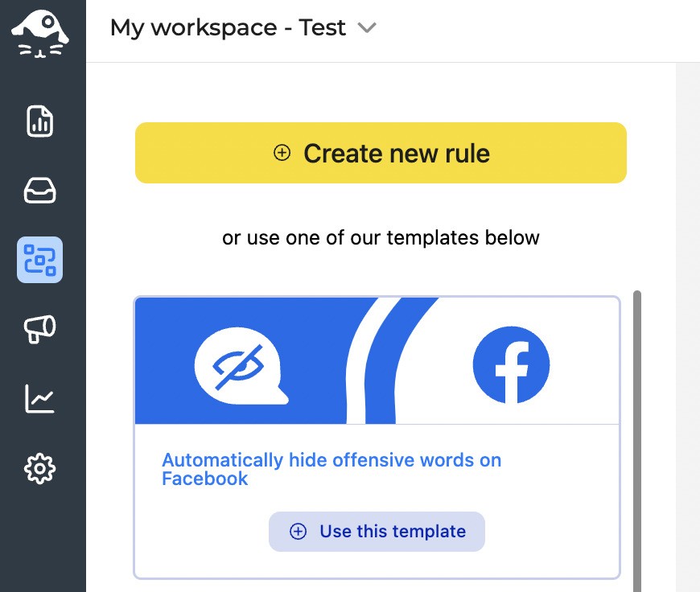Click the Use this template button
This screenshot has height=592, width=700.
[377, 532]
